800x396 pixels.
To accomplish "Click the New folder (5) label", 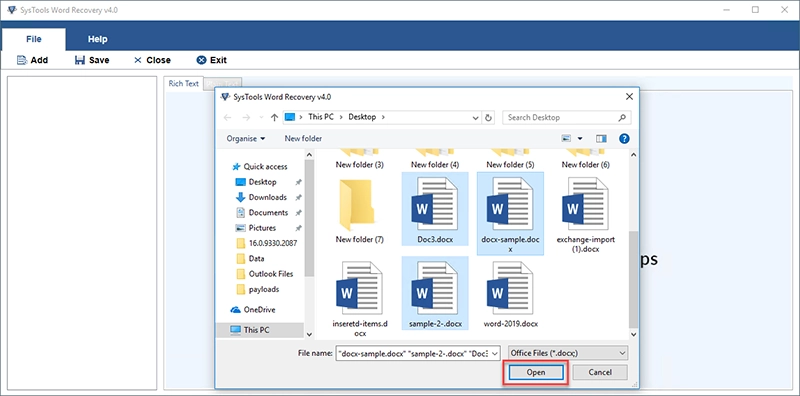I will (x=510, y=165).
